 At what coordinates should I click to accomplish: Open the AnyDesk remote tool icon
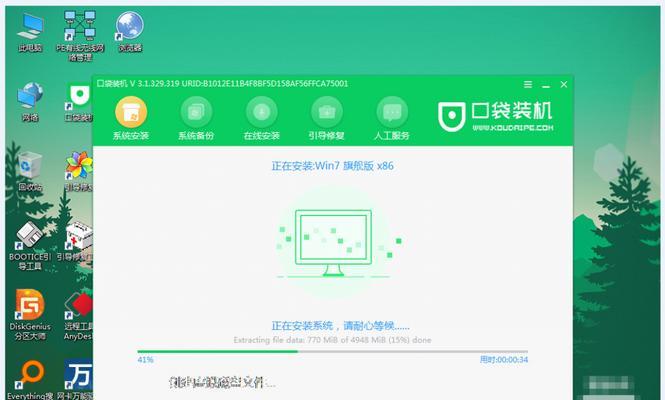pos(78,316)
